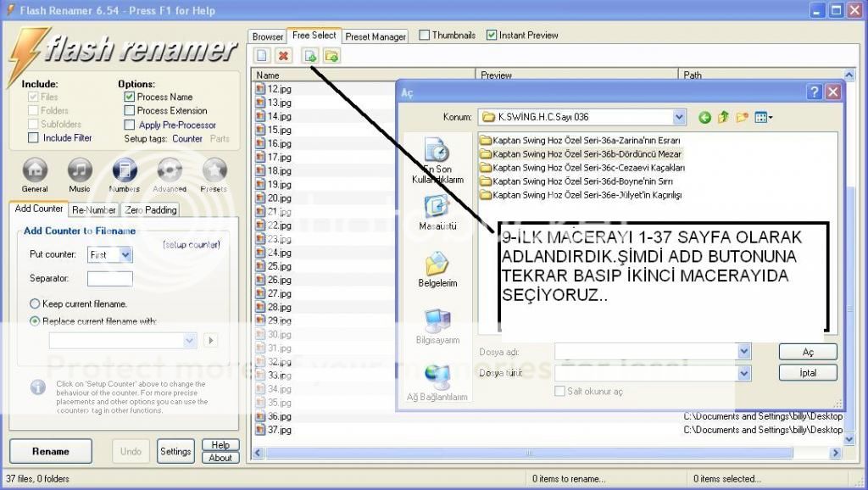Click the add files toolbar icon
868x490 pixels.
310,56
